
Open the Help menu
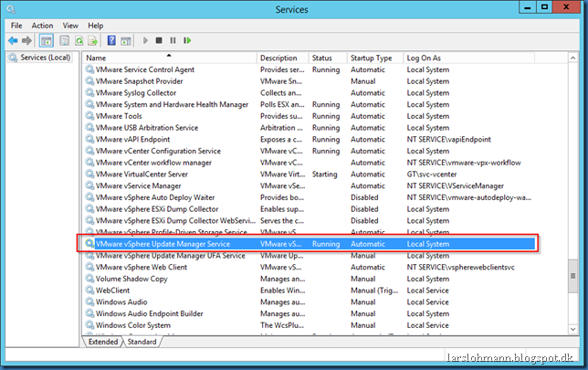point(95,26)
